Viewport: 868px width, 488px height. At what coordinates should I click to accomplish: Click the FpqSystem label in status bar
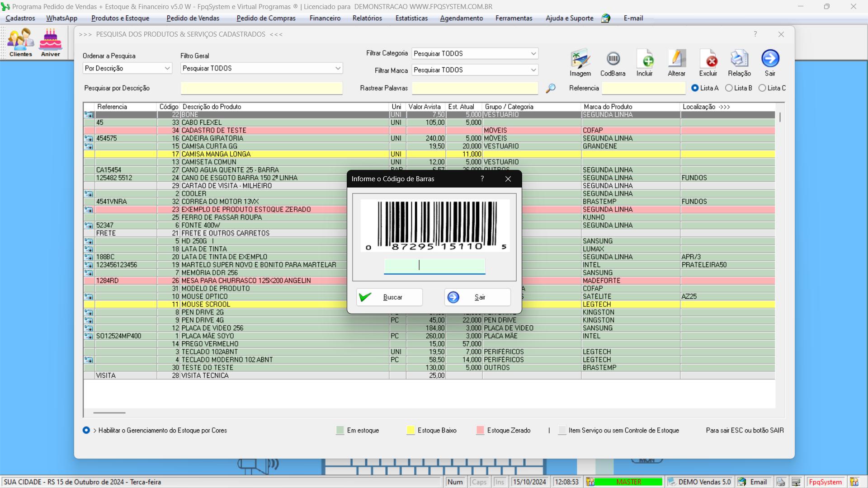826,482
